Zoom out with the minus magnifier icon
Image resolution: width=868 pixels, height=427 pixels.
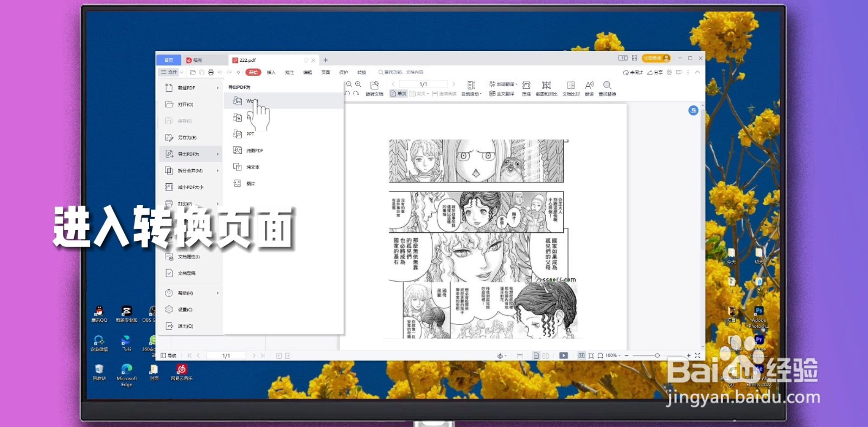click(349, 85)
